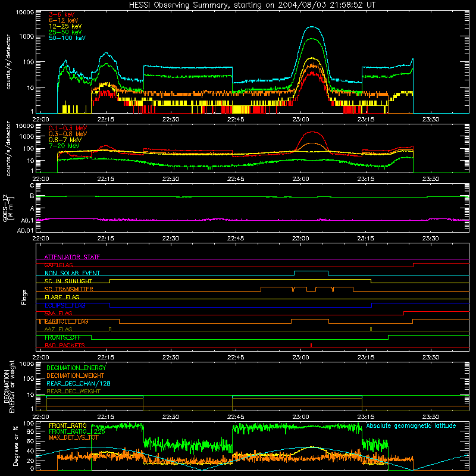Click the HESSI Observing Summary title text
The image size is (476, 476).
(x=252, y=5)
